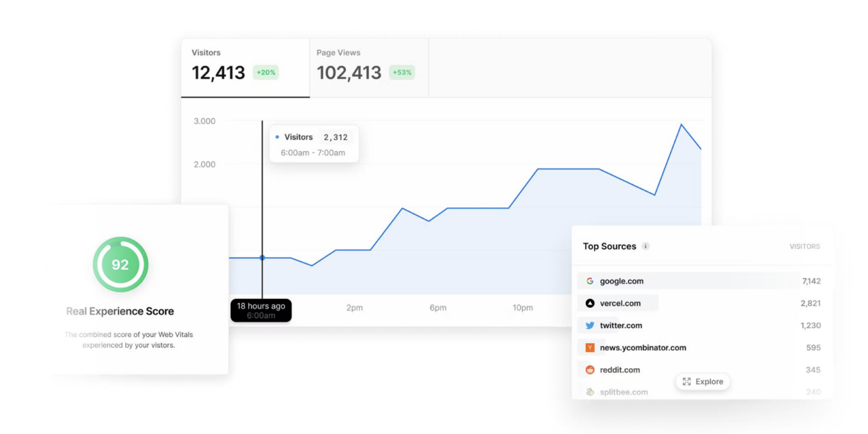The width and height of the screenshot is (868, 434).
Task: Select the Twitter bird icon
Action: click(x=591, y=325)
